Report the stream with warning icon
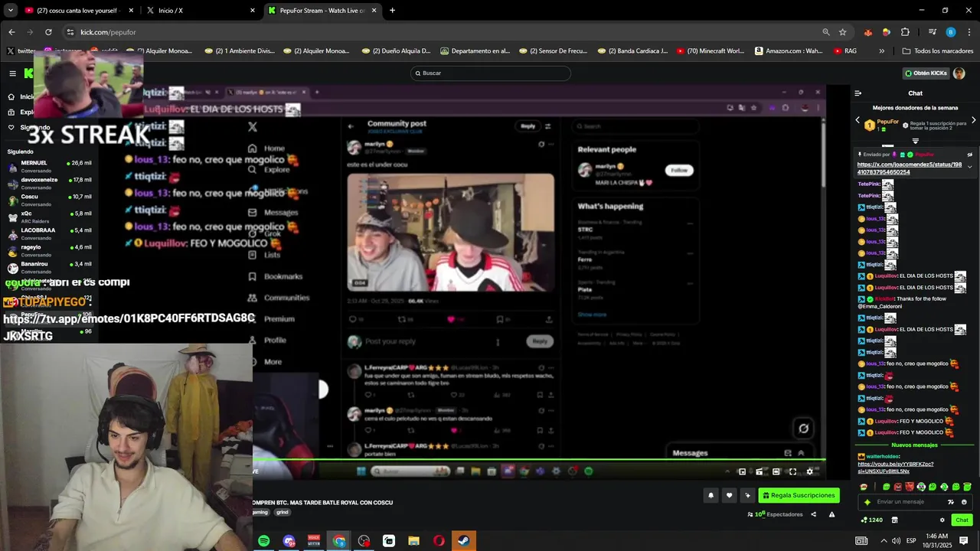 coord(831,514)
